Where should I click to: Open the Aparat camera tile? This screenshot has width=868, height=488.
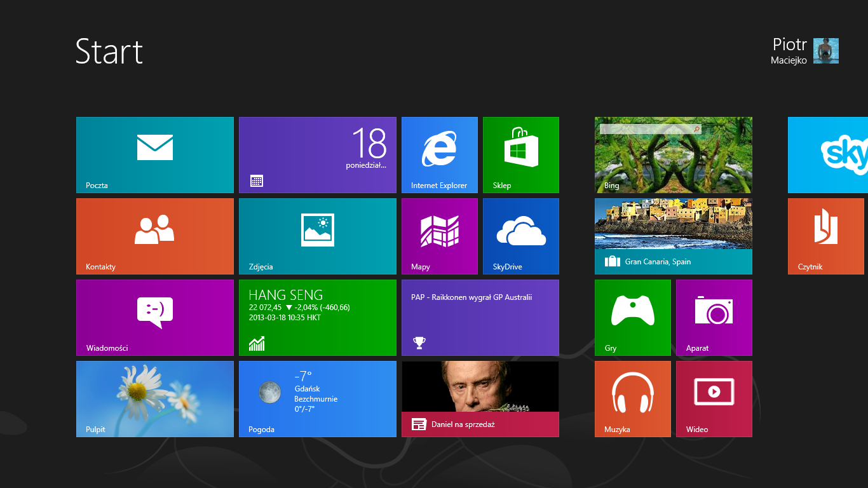(714, 318)
